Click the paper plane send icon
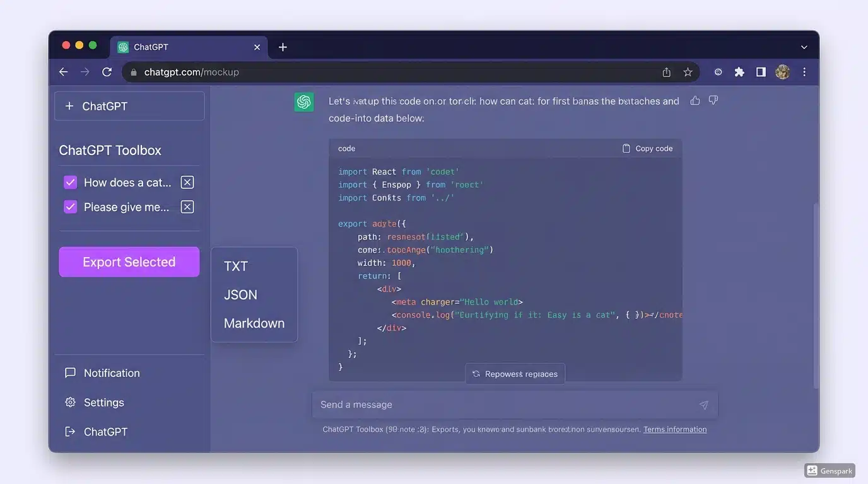This screenshot has height=484, width=868. click(x=704, y=405)
